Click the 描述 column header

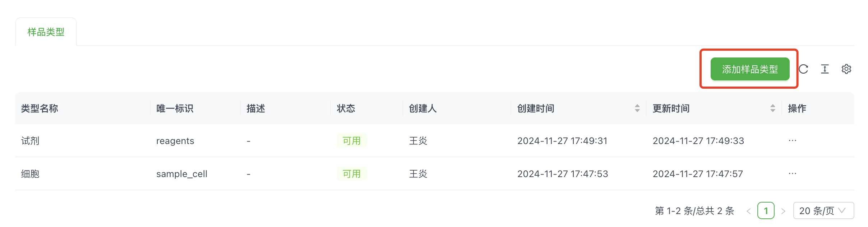point(257,108)
